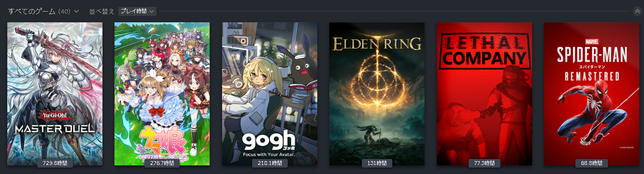Image resolution: width=644 pixels, height=174 pixels.
Task: Click the 276.7時間 playtime badge
Action: click(x=162, y=163)
